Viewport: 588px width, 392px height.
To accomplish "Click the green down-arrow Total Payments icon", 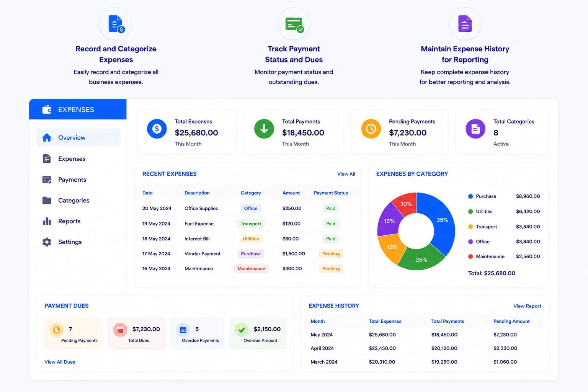I will point(264,129).
